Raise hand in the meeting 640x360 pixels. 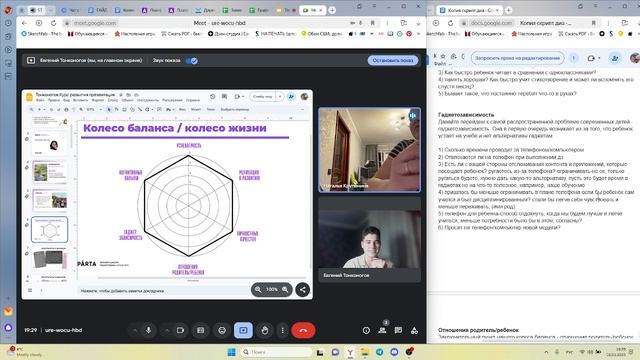pyautogui.click(x=264, y=330)
